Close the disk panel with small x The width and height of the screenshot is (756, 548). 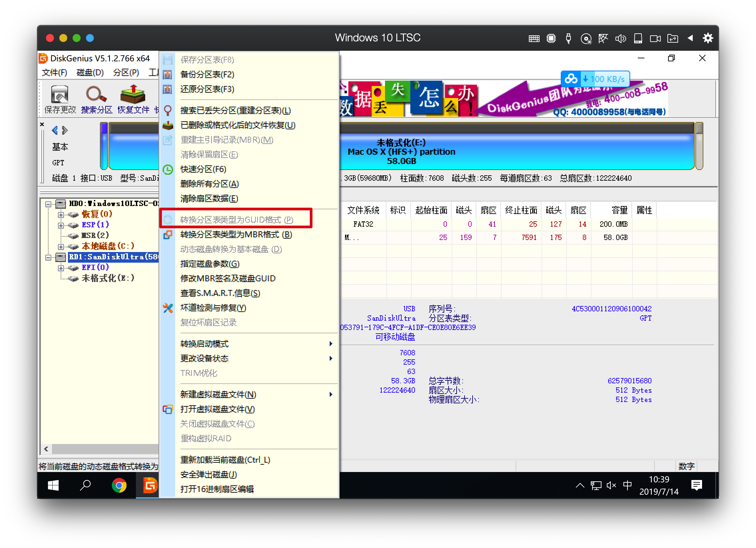click(x=42, y=124)
